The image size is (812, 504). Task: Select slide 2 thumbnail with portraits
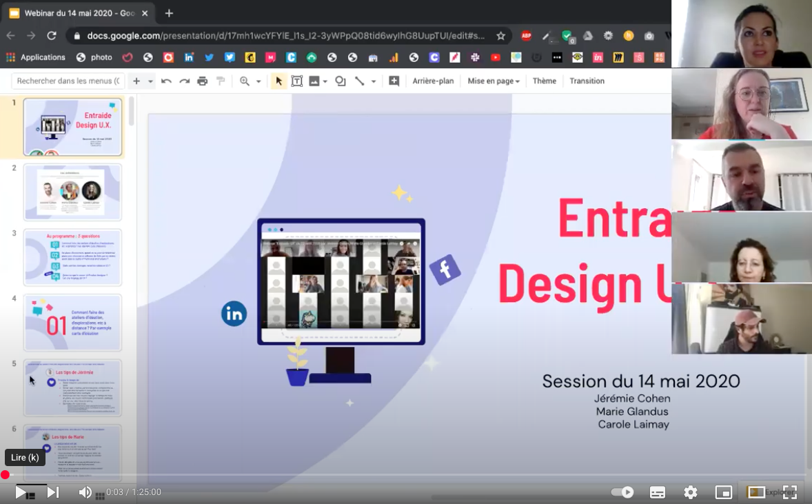[72, 192]
